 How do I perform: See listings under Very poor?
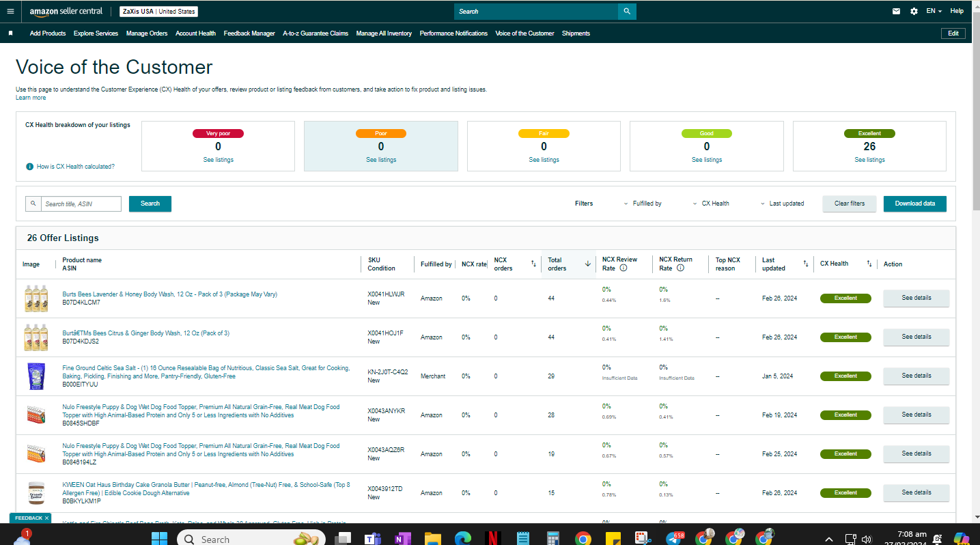pos(218,160)
